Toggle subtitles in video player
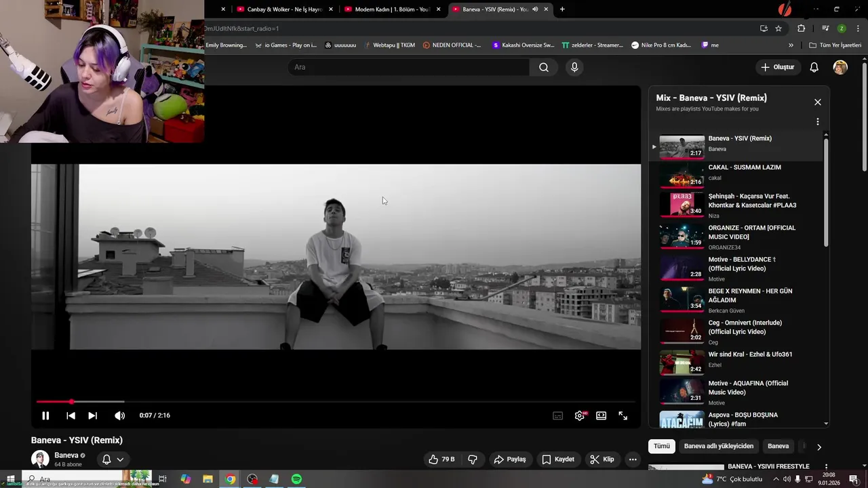 [557, 415]
